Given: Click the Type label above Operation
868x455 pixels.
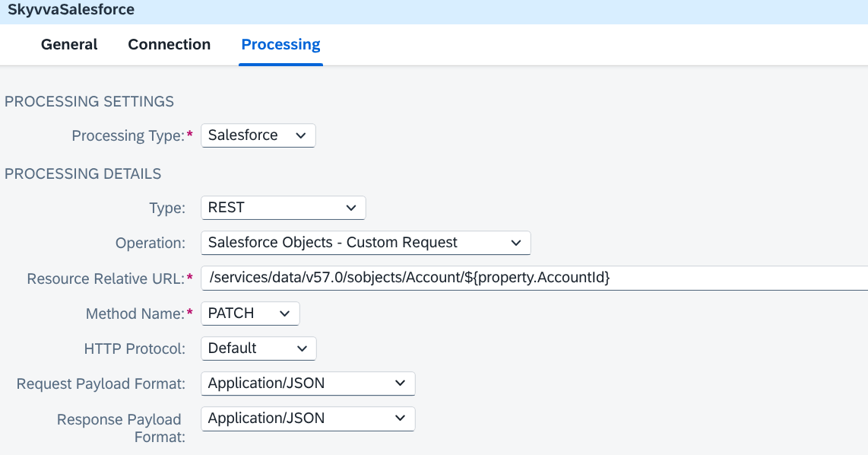Looking at the screenshot, I should pos(167,208).
